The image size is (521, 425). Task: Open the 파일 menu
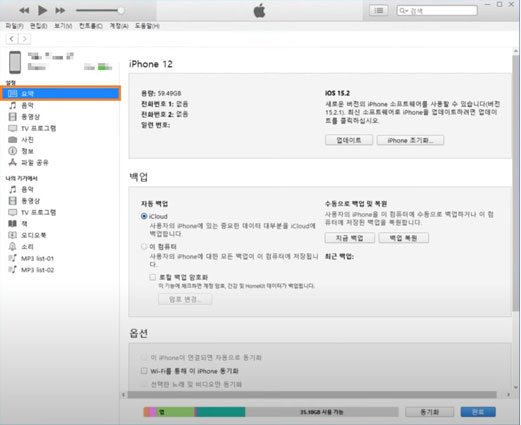coord(14,26)
